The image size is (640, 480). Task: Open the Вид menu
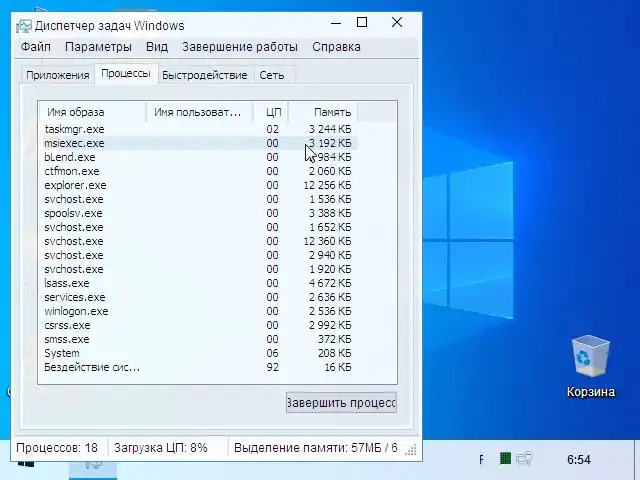pos(157,47)
